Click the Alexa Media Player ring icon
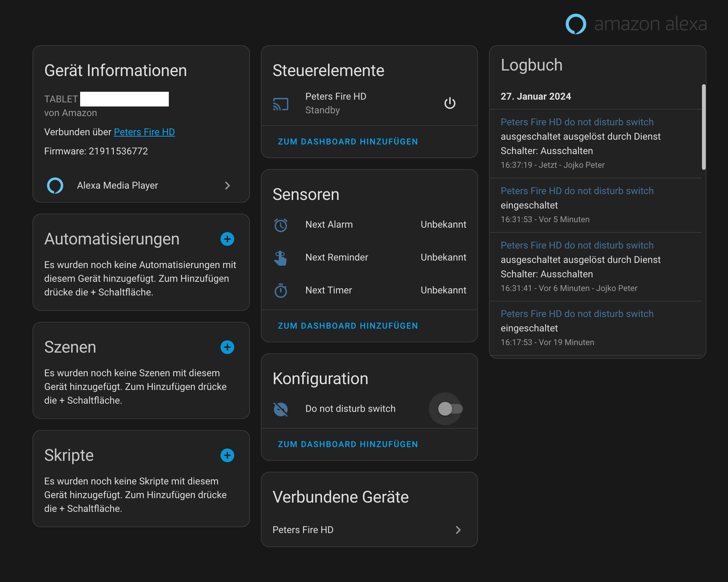This screenshot has height=582, width=728. pyautogui.click(x=55, y=186)
